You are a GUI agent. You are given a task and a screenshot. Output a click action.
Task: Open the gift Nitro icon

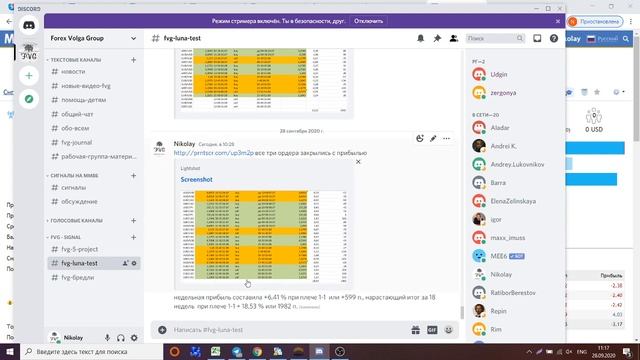[x=416, y=330]
